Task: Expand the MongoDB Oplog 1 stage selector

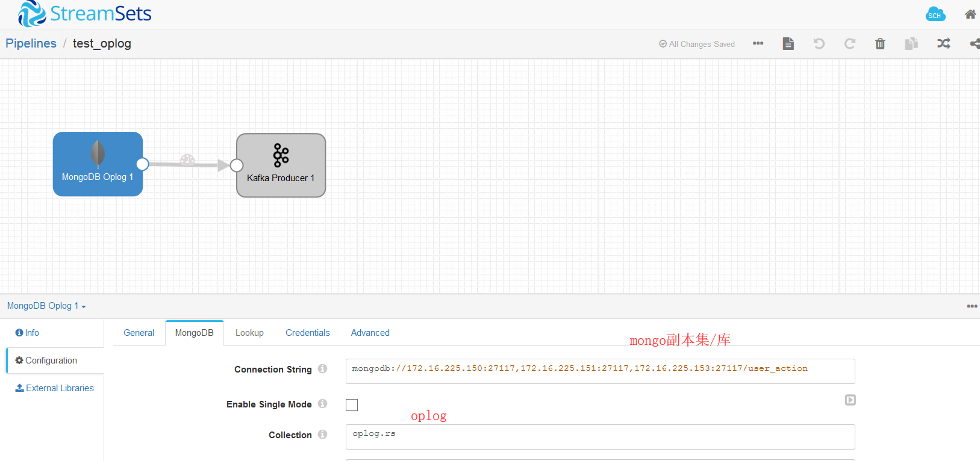Action: point(46,306)
